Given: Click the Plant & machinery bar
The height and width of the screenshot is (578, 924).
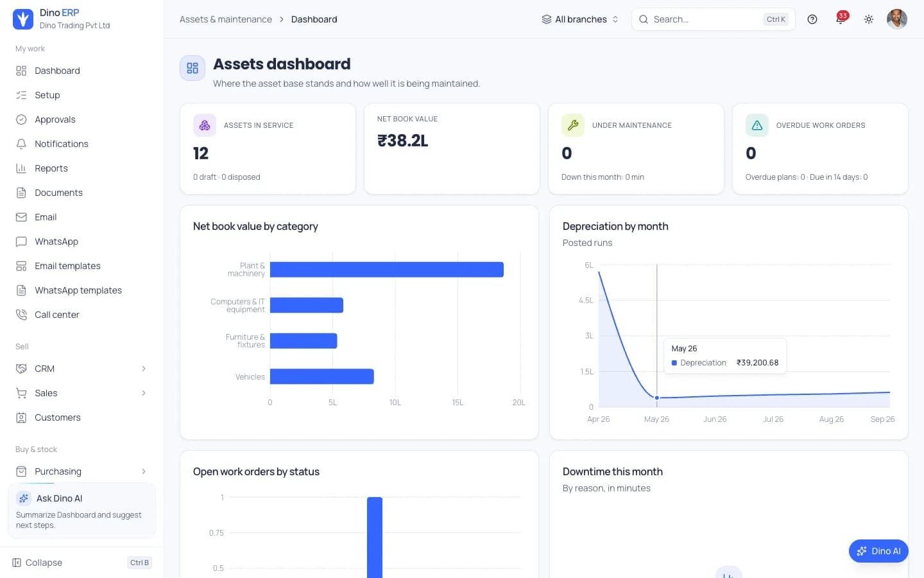Looking at the screenshot, I should 387,270.
